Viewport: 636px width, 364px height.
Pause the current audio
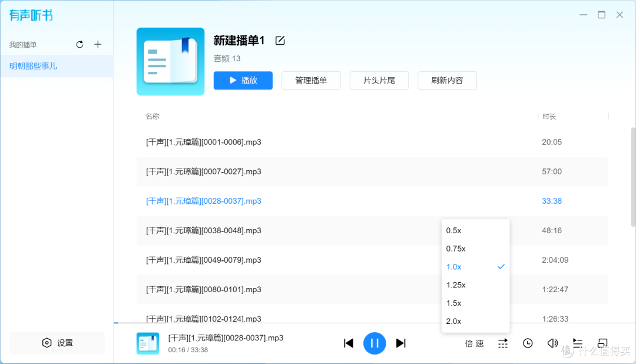375,343
